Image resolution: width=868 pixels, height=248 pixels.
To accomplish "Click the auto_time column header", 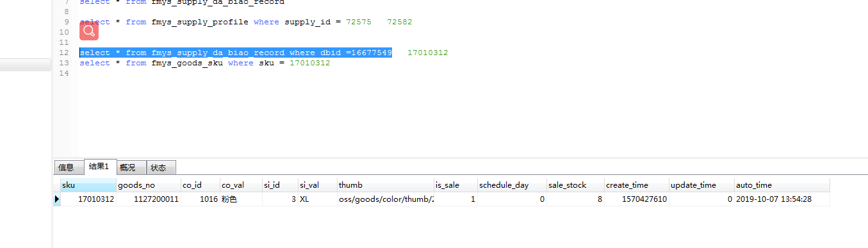I will click(782, 185).
